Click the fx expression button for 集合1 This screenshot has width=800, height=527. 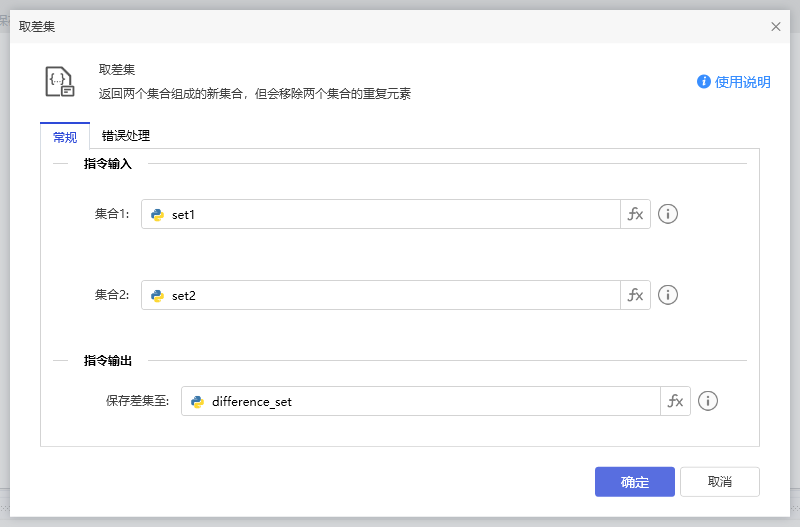(635, 214)
